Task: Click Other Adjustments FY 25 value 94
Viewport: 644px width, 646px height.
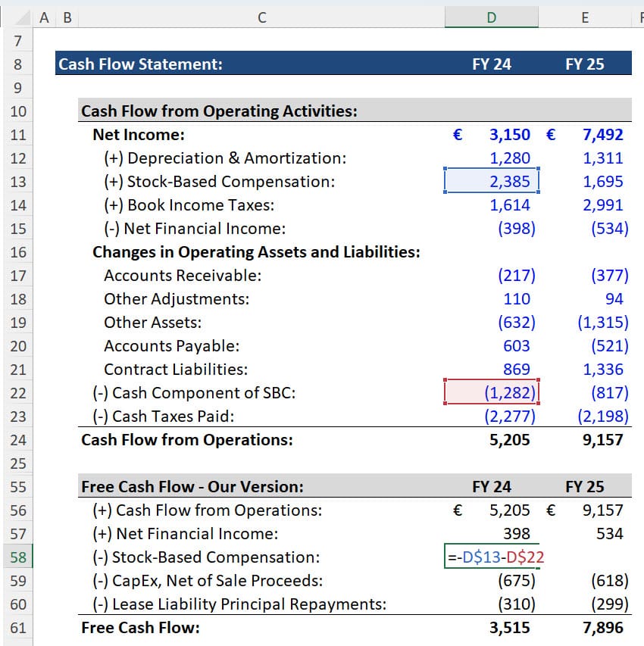Action: pyautogui.click(x=614, y=299)
